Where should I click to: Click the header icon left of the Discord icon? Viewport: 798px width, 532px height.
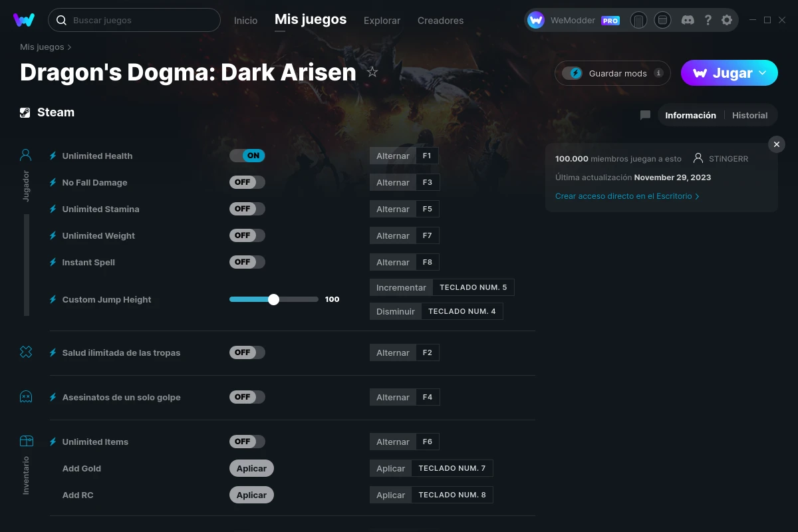(662, 20)
